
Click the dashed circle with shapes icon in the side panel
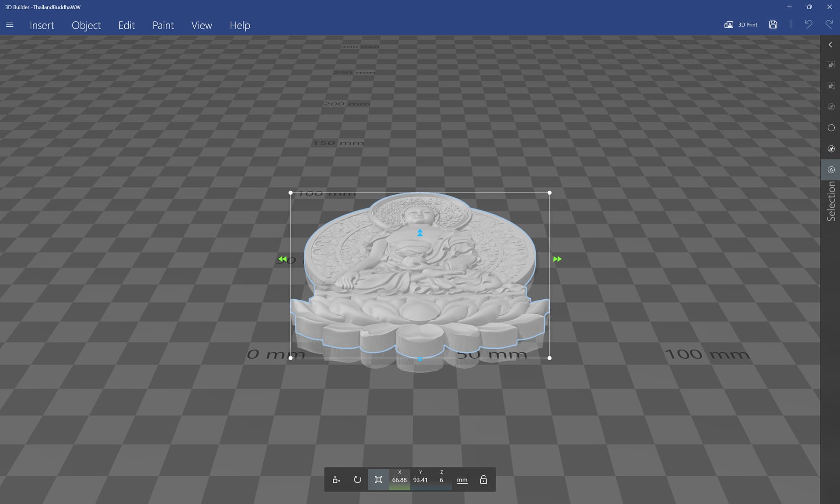point(831,149)
